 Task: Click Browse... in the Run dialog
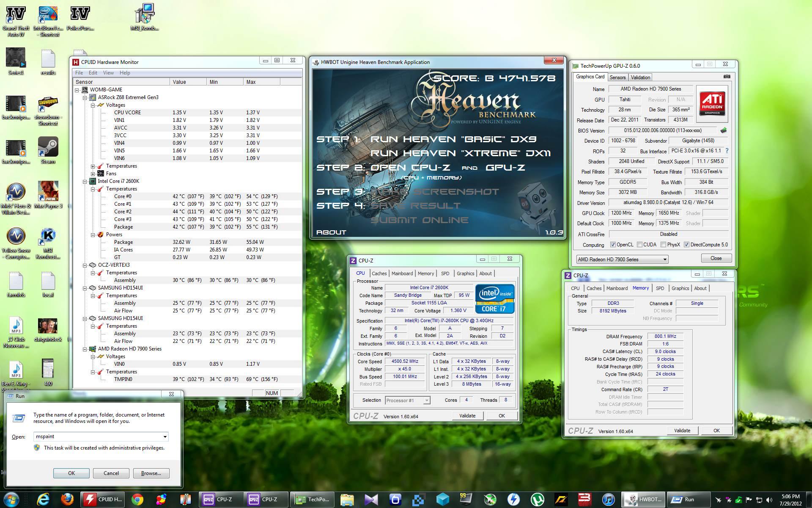[x=151, y=473]
